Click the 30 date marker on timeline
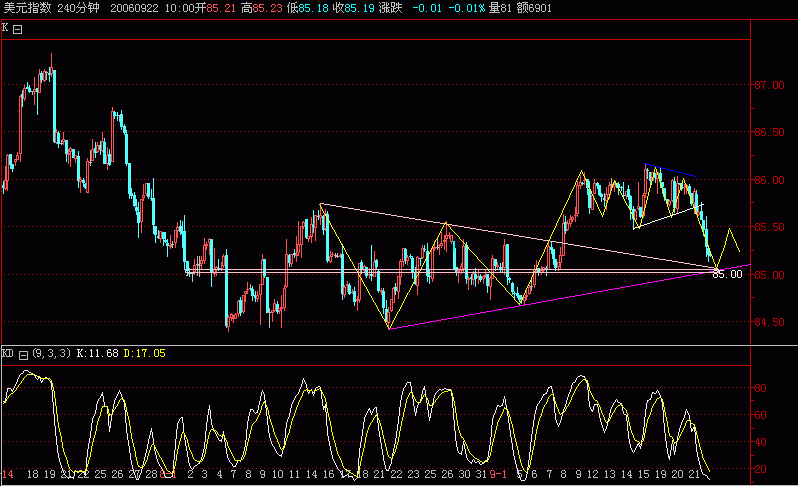The width and height of the screenshot is (798, 486). [464, 474]
